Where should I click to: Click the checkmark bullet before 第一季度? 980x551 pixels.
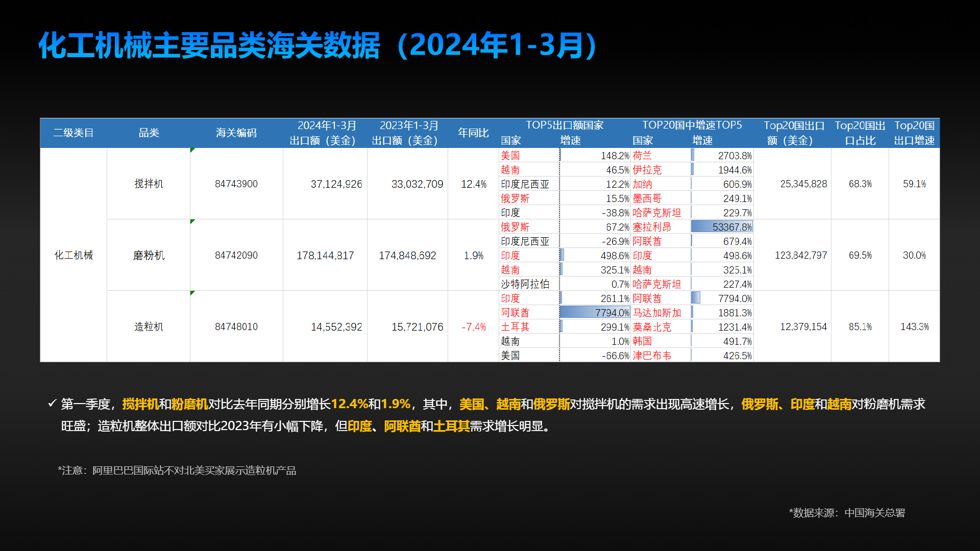(52, 404)
